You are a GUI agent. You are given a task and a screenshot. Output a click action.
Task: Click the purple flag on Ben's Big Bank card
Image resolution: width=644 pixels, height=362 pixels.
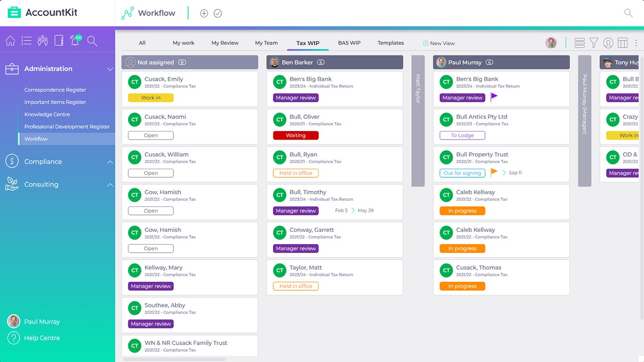(x=494, y=97)
